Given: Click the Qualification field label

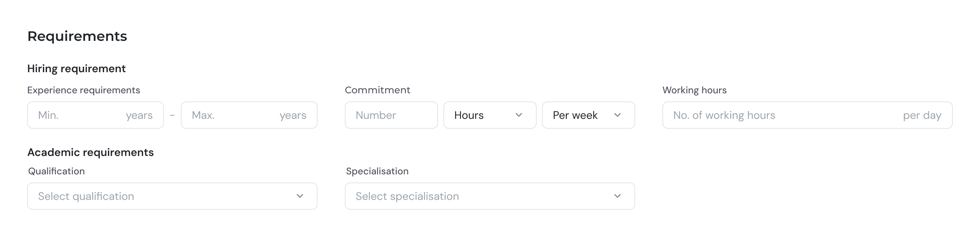Looking at the screenshot, I should point(56,172).
